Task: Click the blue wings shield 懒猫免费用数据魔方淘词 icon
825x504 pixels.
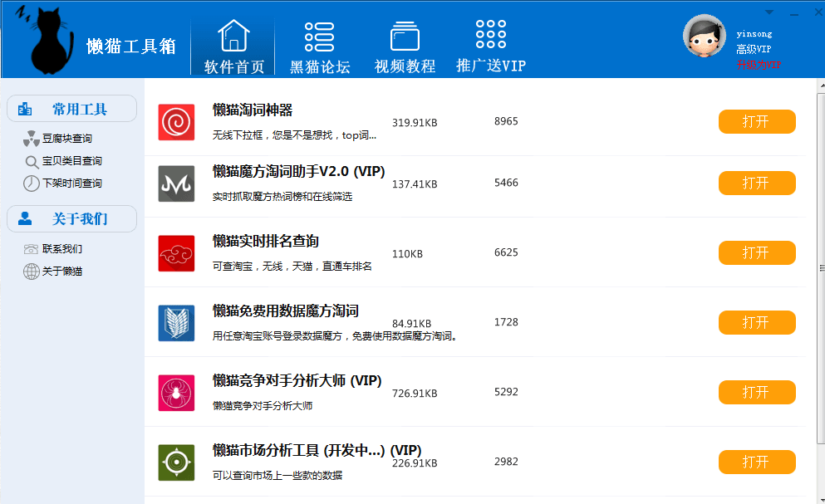Action: [x=176, y=323]
